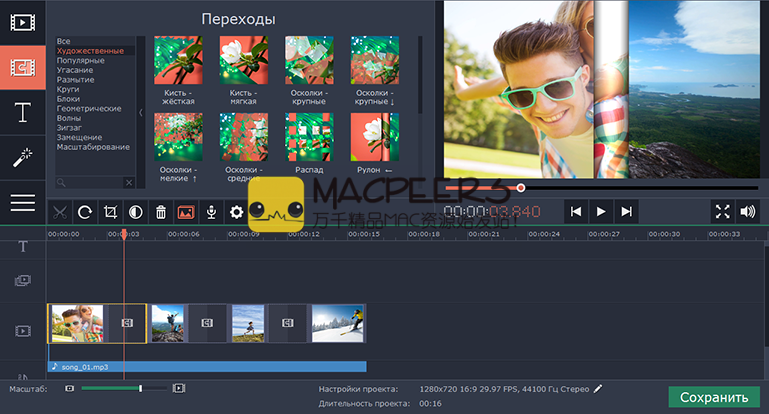Collapse the categories panel with chevron arrow
This screenshot has width=769, height=414.
tap(141, 112)
